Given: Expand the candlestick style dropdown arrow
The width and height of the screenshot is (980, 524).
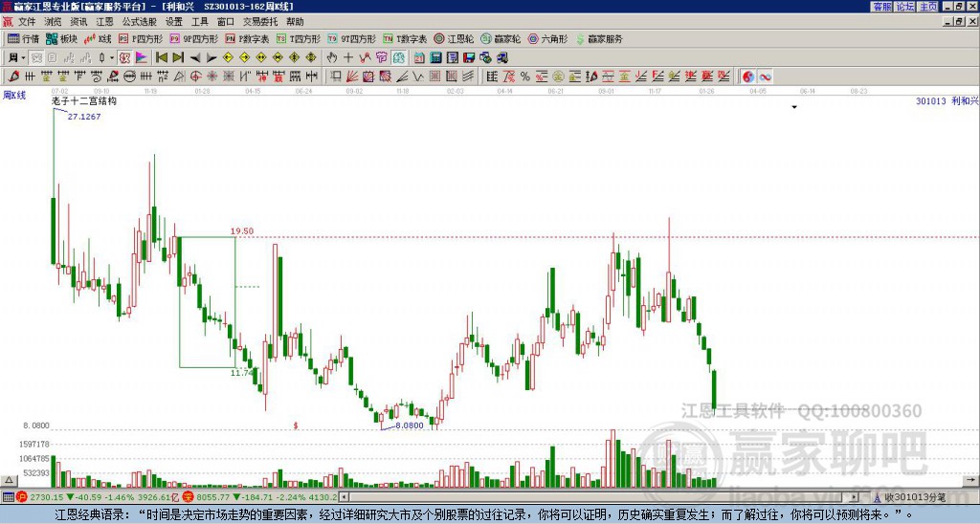Looking at the screenshot, I should (112, 57).
